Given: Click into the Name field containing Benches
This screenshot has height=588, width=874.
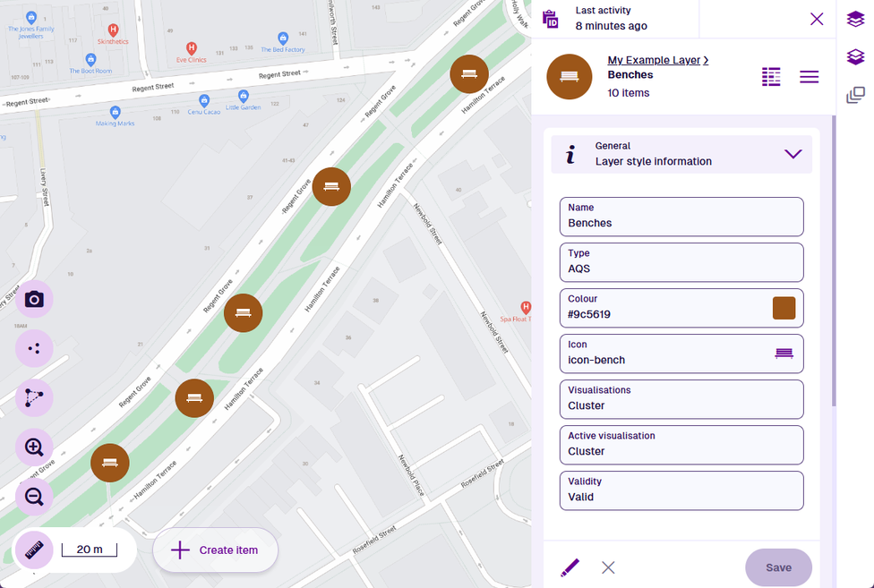Looking at the screenshot, I should (681, 217).
